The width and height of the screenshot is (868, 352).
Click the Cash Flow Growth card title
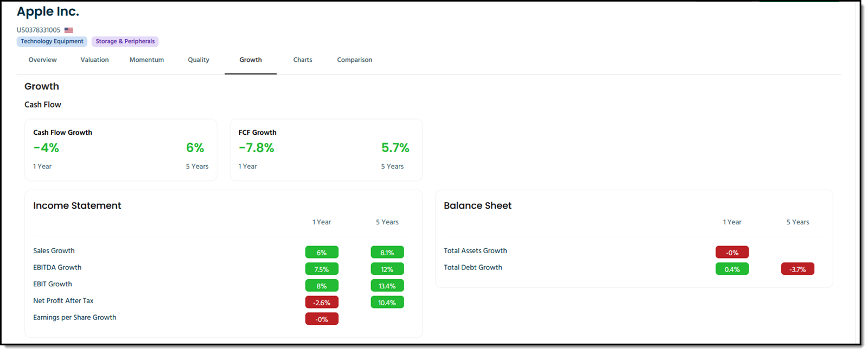pyautogui.click(x=62, y=133)
